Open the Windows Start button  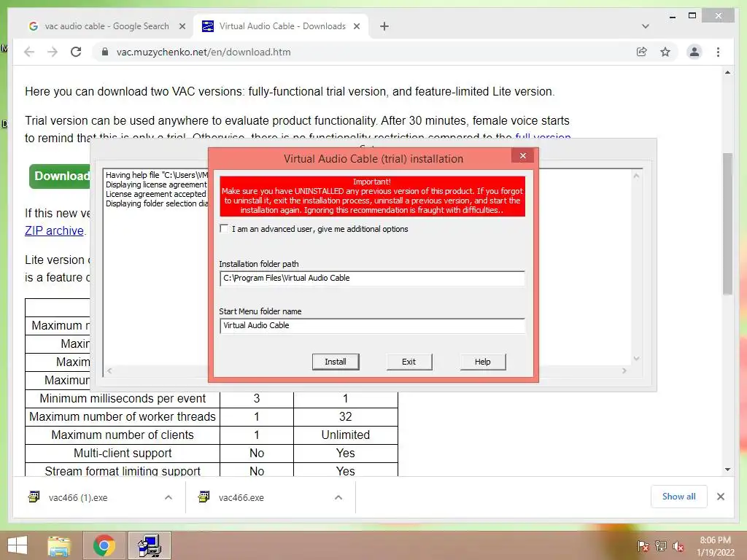pos(18,545)
